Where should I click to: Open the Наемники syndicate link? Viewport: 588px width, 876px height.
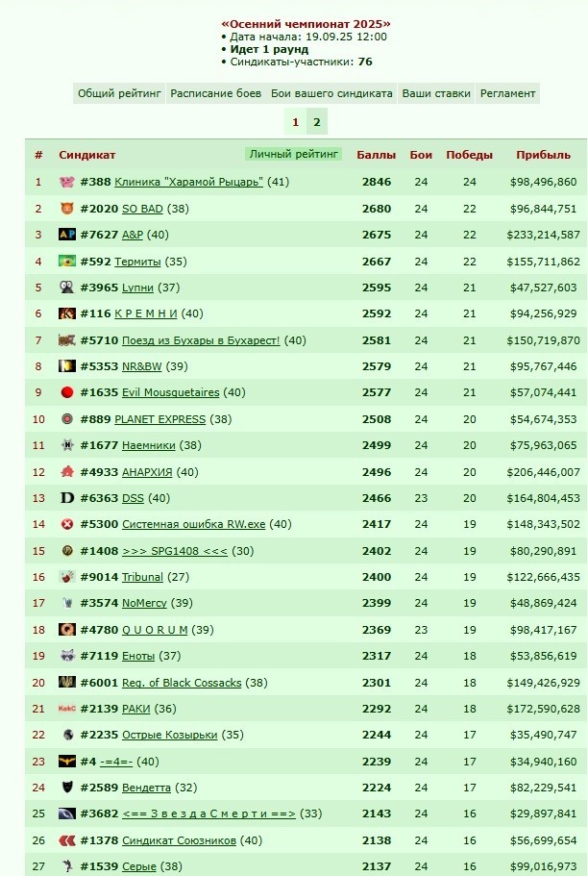click(149, 445)
